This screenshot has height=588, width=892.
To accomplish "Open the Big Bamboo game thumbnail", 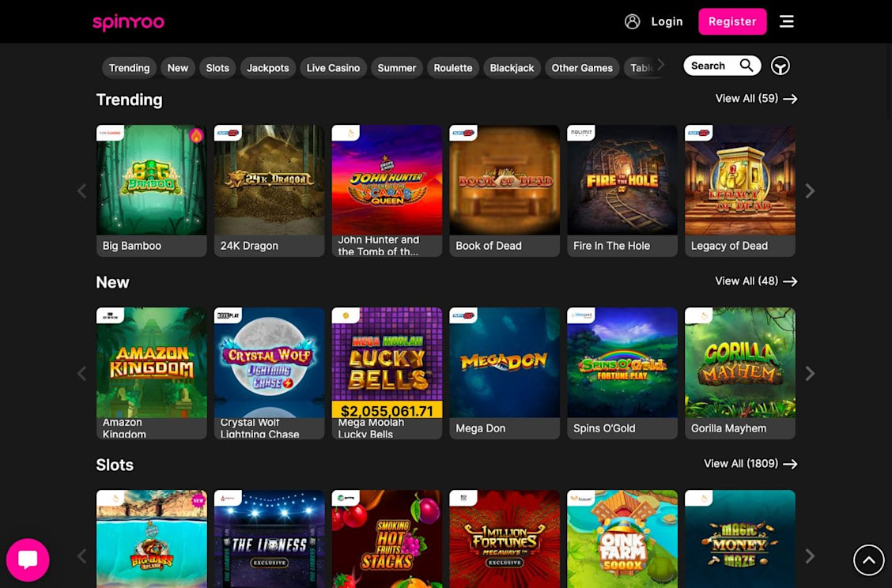I will (x=151, y=179).
